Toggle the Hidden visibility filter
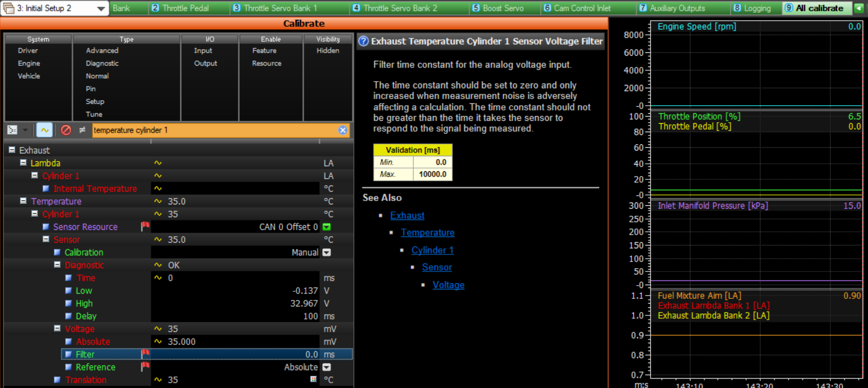The image size is (868, 388). 328,51
